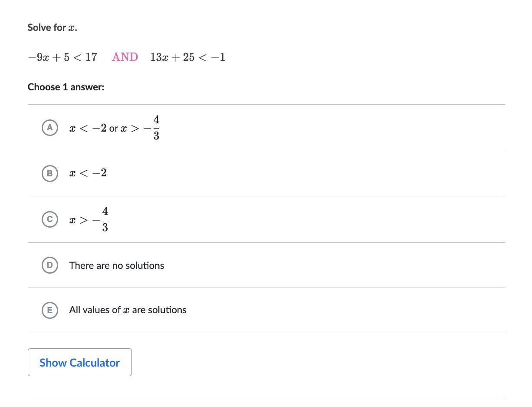Screen dimensions: 532x407
Task: Click the inequality '−9x + 5 < 17'
Action: coord(62,57)
